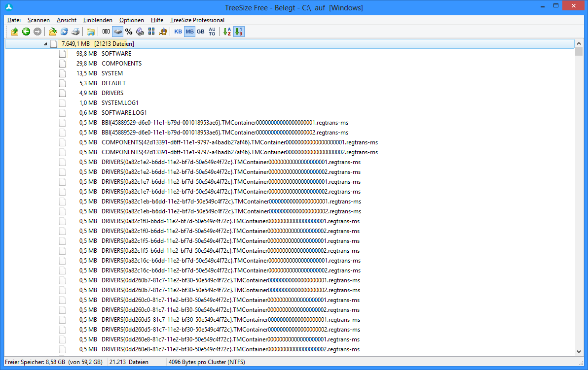Click '4096 Bytes pro Cluster (NTFS)' status
This screenshot has height=370, width=588.
(x=207, y=362)
